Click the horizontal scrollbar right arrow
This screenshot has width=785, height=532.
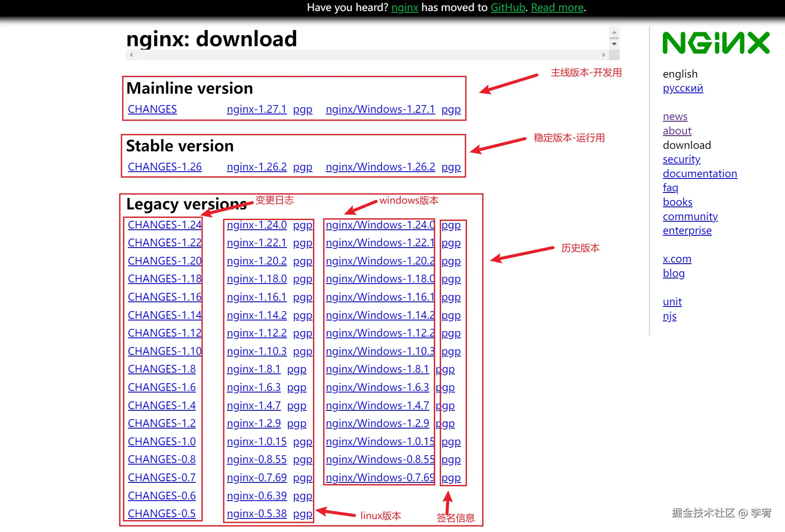click(604, 55)
